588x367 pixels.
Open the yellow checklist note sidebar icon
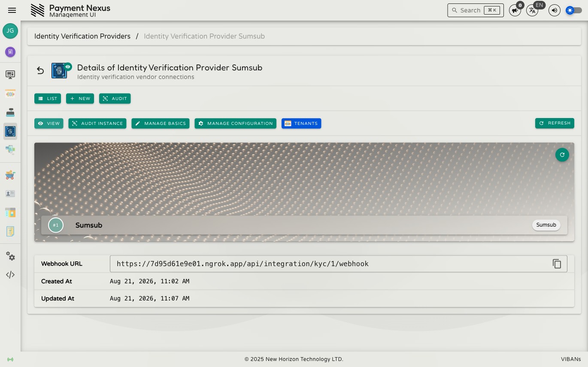[10, 231]
